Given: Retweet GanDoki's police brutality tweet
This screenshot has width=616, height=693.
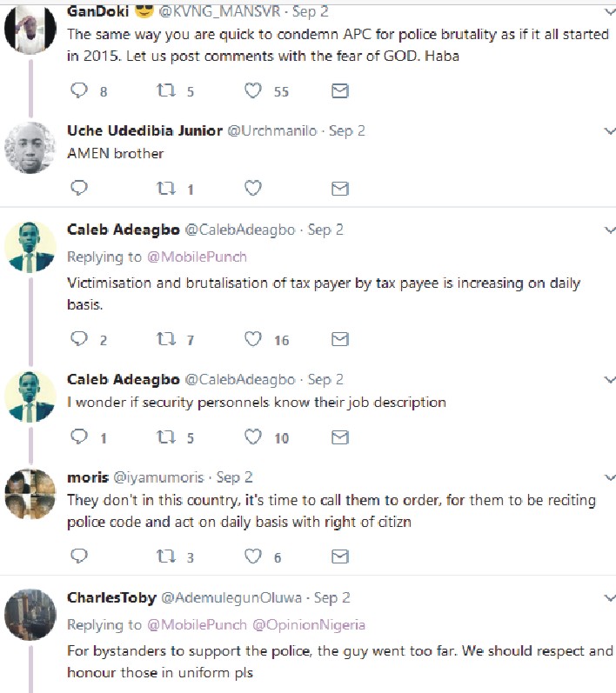Looking at the screenshot, I should [165, 90].
